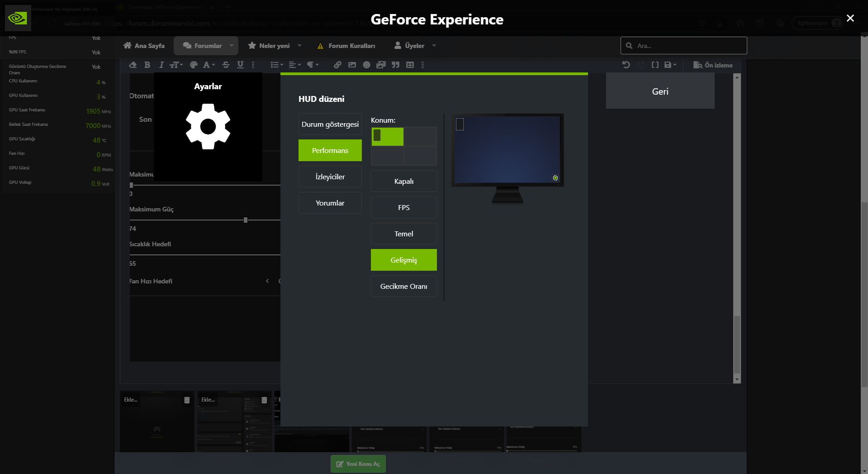The height and width of the screenshot is (474, 868).
Task: Open the text alignment dropdown
Action: point(295,65)
